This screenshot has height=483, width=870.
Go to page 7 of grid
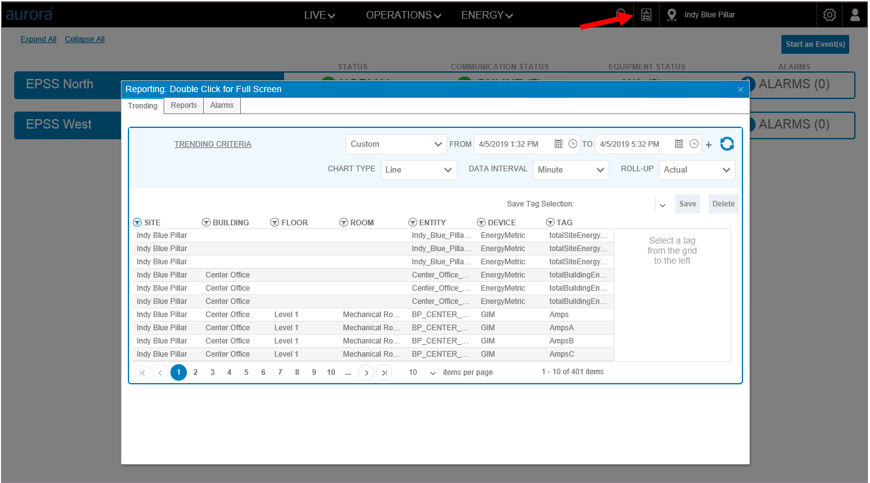pos(280,373)
